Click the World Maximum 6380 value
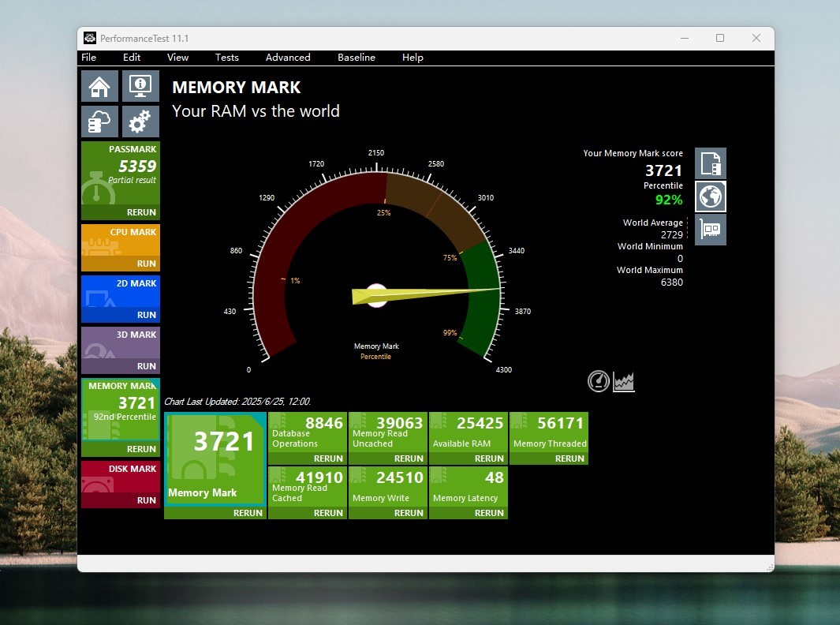The width and height of the screenshot is (840, 625). pos(672,282)
